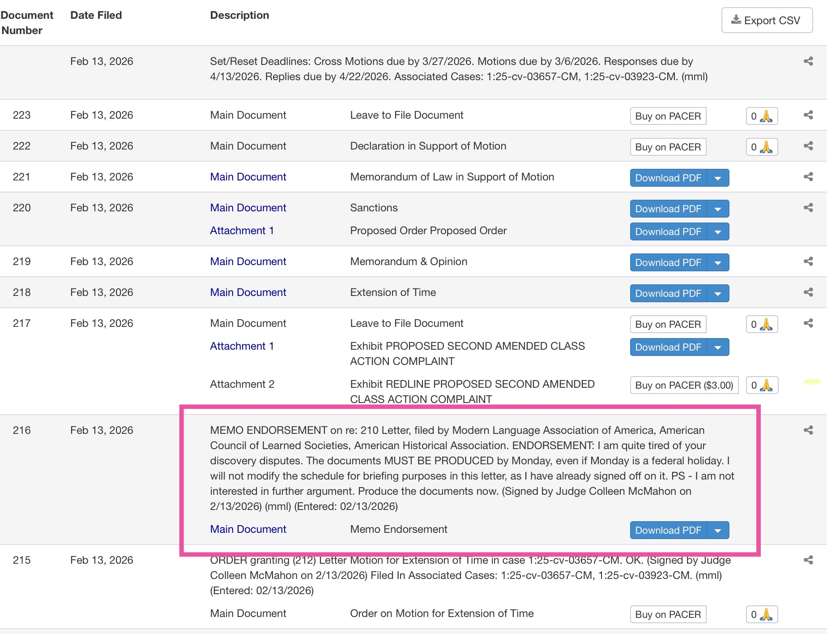
Task: Expand download options for Memo Endorsement
Action: tap(718, 530)
